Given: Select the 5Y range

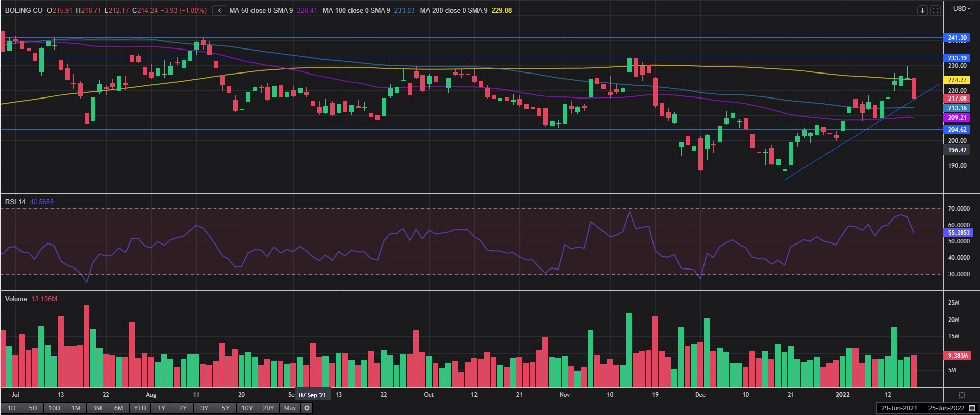Looking at the screenshot, I should [225, 408].
